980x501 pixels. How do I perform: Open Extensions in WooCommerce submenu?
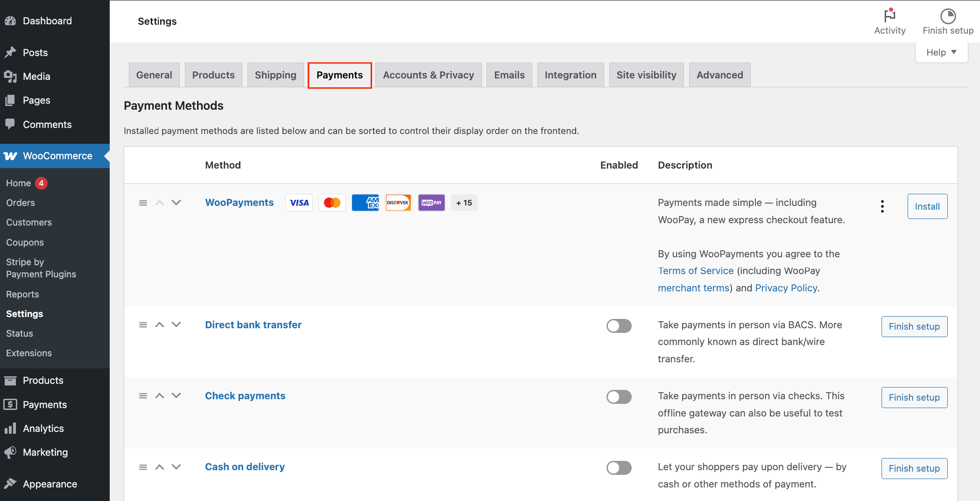(x=29, y=353)
